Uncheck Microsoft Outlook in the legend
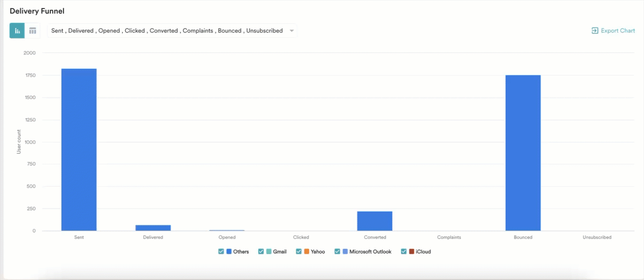Viewport: 644px width, 280px height. coord(337,251)
